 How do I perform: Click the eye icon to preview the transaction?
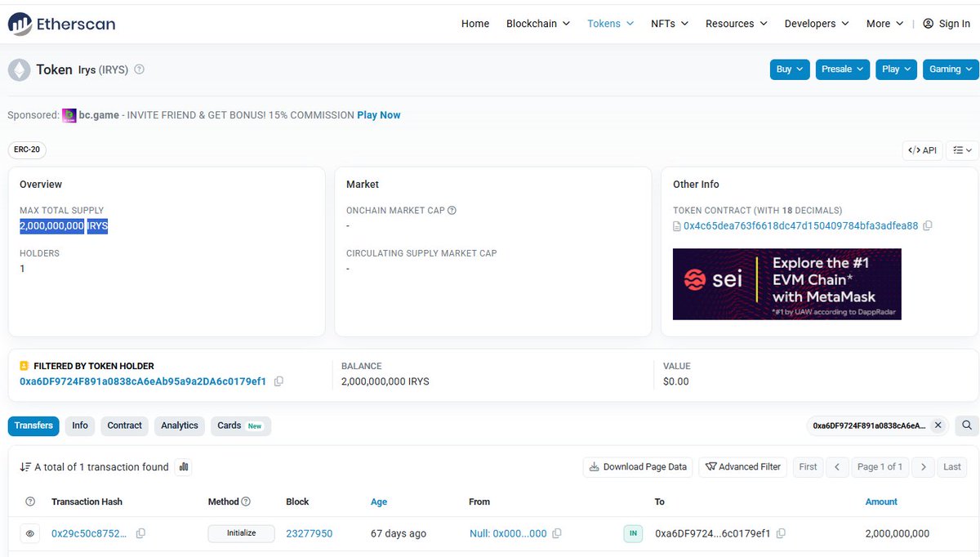(30, 533)
